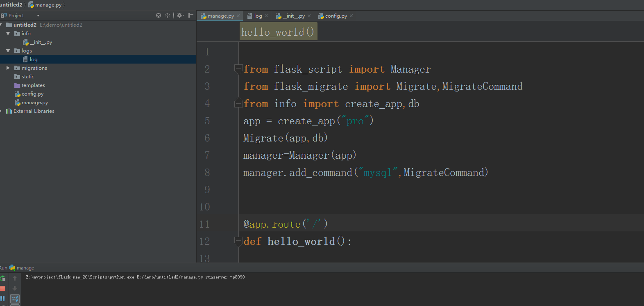Click the project path E:\demo\untitled2
The height and width of the screenshot is (306, 644).
(61, 25)
